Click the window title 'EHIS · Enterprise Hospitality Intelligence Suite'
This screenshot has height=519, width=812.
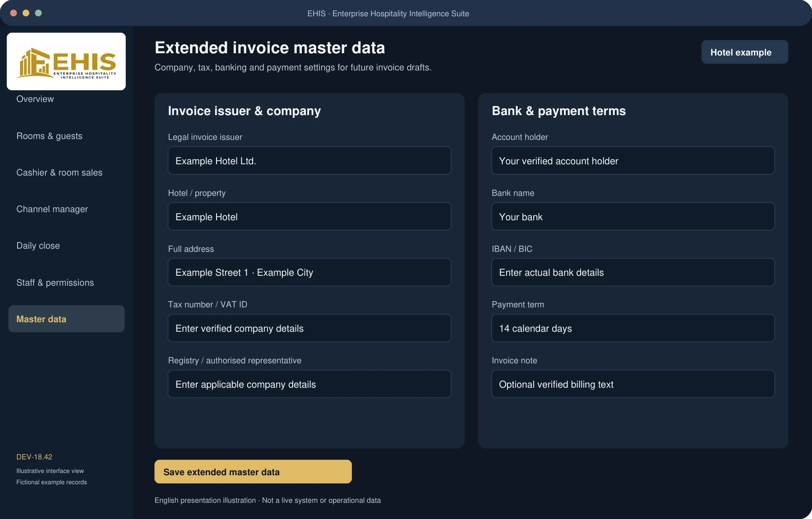tap(388, 14)
